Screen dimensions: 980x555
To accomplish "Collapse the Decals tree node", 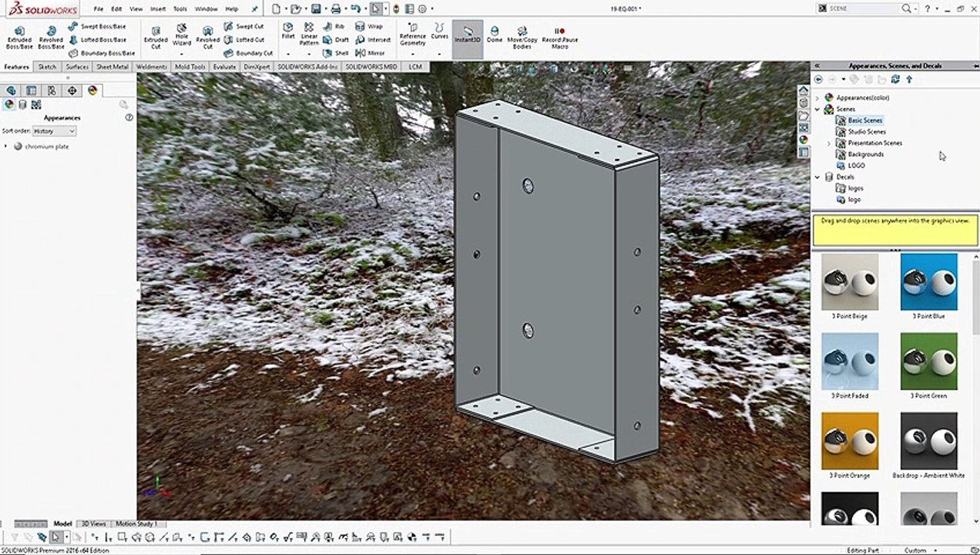I will (x=817, y=177).
